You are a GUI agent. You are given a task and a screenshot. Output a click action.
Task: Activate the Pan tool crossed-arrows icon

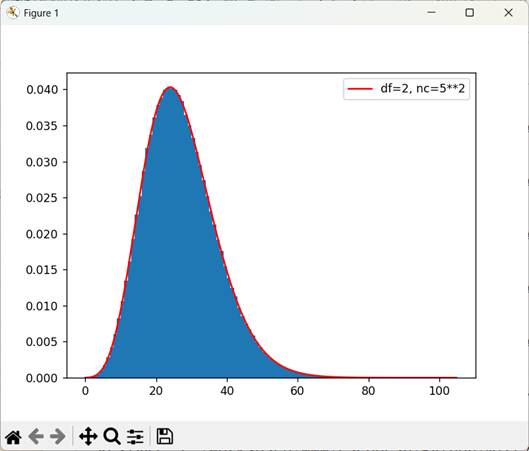[x=88, y=436]
